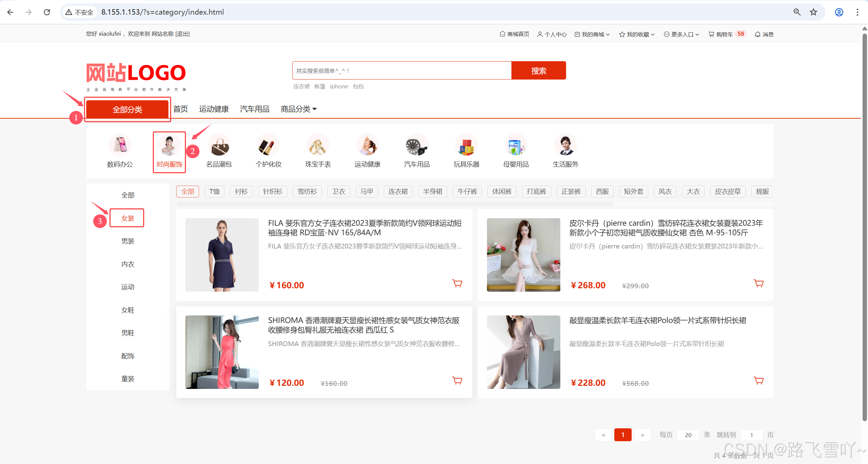Click the 退出 logout link
The width and height of the screenshot is (868, 464).
point(182,34)
